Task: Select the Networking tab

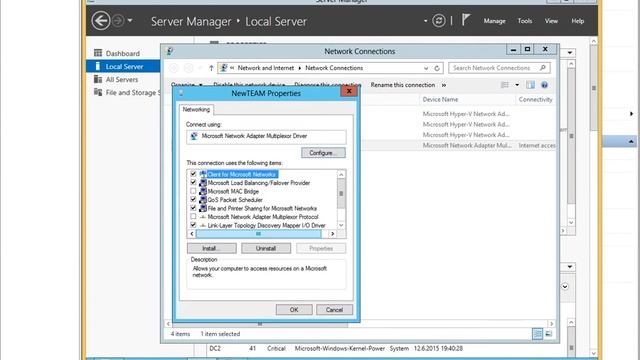Action: tap(196, 109)
